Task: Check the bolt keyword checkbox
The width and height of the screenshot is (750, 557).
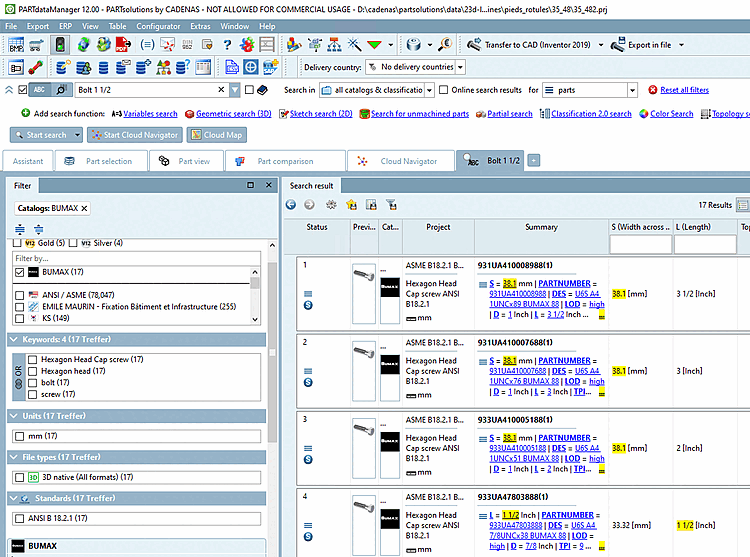Action: point(33,383)
